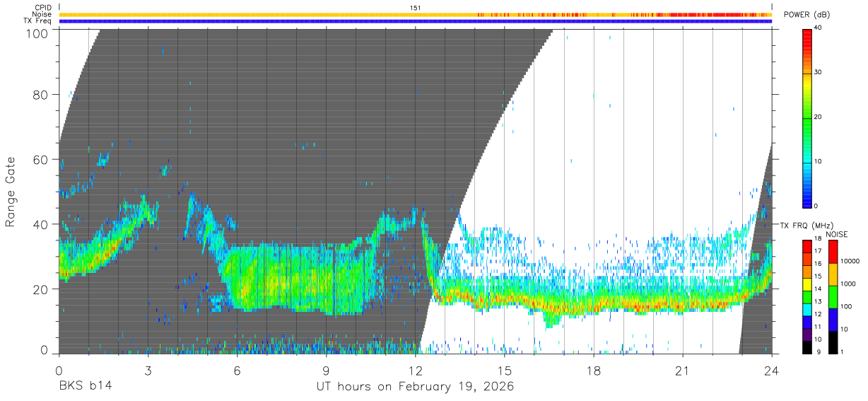This screenshot has width=868, height=401.
Task: Select the 1 tick on NOISE scale
Action: pyautogui.click(x=841, y=351)
